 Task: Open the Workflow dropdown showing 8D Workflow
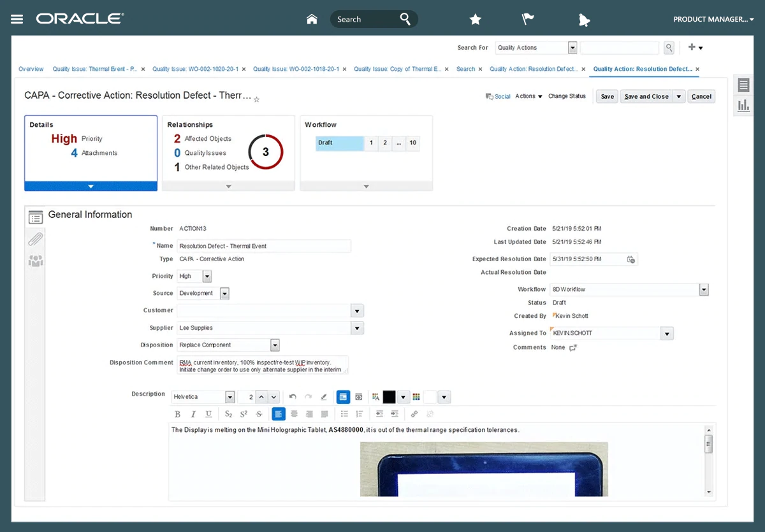pyautogui.click(x=704, y=290)
